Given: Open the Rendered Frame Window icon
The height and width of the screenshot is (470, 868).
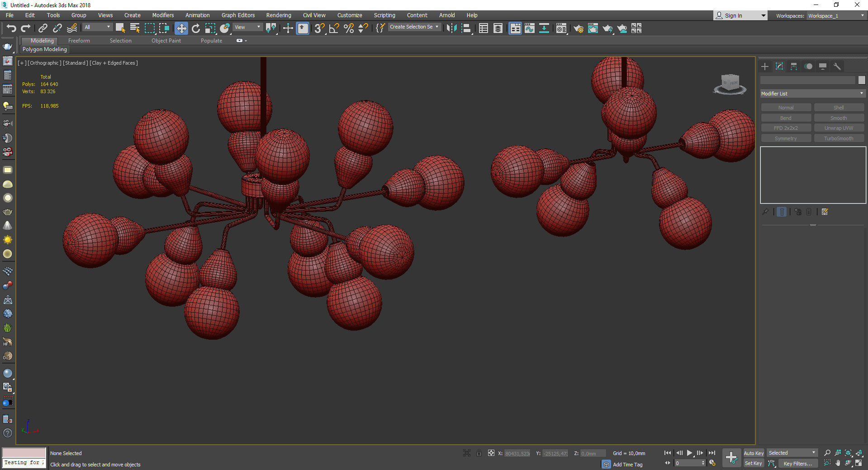Looking at the screenshot, I should (593, 28).
